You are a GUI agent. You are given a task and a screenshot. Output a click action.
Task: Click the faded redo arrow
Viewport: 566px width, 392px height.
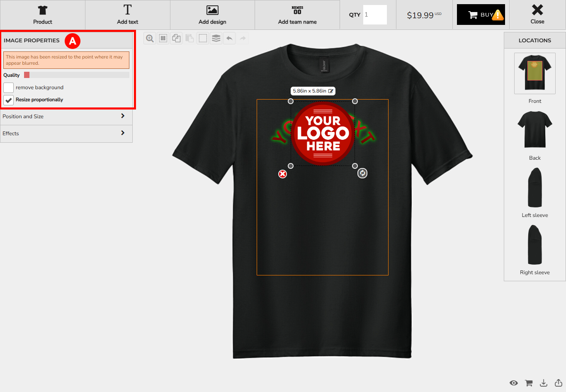pyautogui.click(x=243, y=39)
